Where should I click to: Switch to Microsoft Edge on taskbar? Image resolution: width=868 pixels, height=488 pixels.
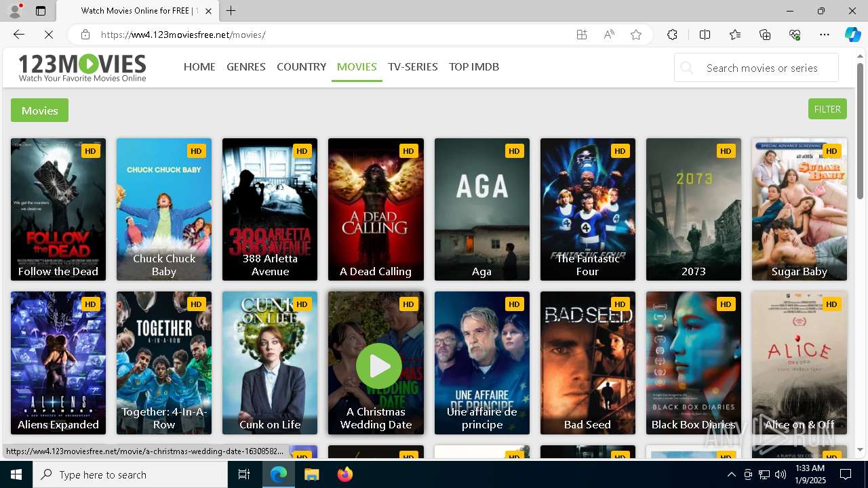pyautogui.click(x=279, y=474)
